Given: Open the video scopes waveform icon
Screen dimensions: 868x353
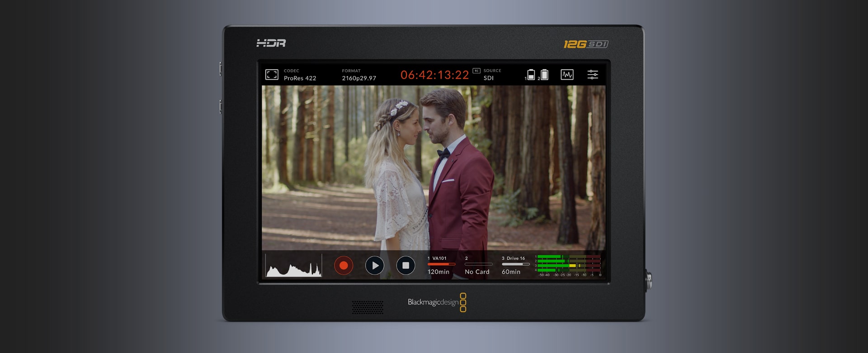Looking at the screenshot, I should tap(567, 75).
